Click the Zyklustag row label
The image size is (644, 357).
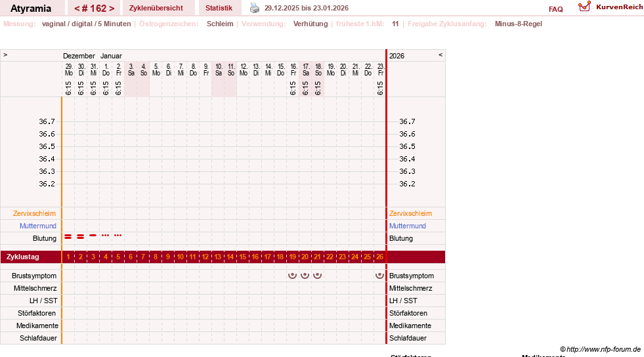22,257
